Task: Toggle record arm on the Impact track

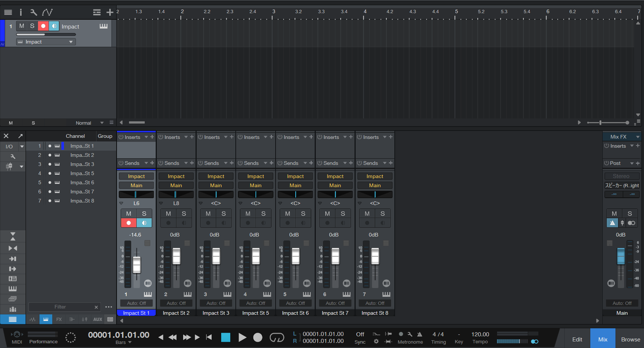Action: pos(43,26)
